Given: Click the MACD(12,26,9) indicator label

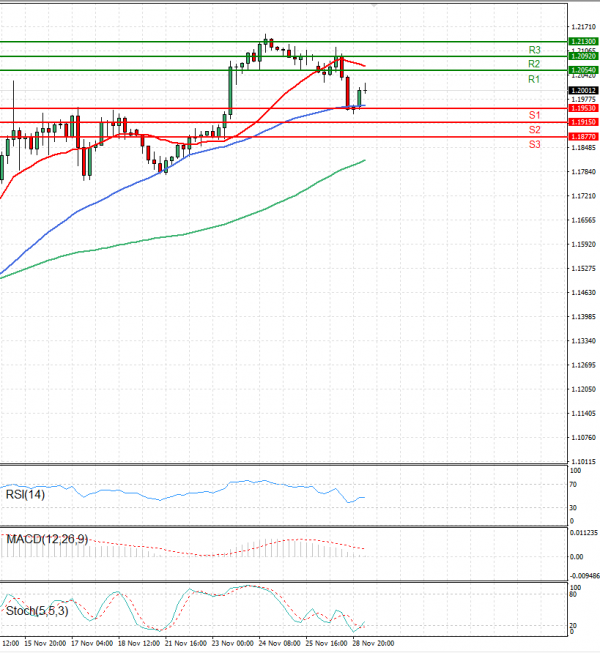Looking at the screenshot, I should [47, 539].
